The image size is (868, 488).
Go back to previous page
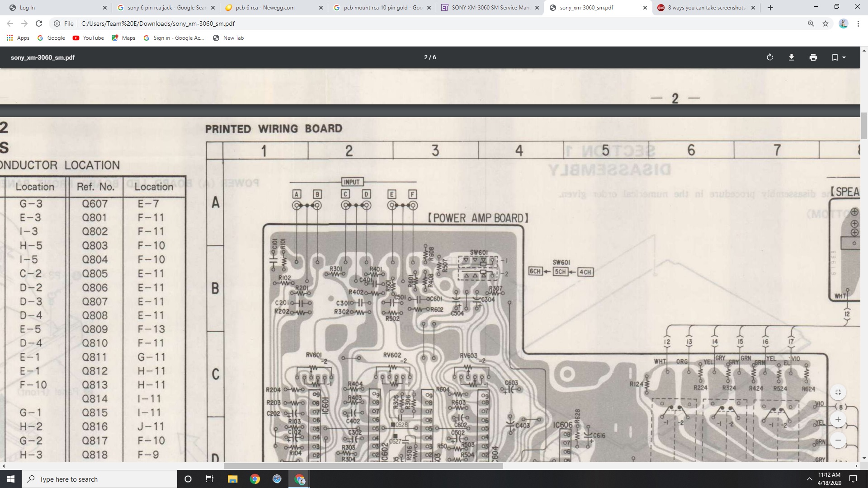[10, 23]
